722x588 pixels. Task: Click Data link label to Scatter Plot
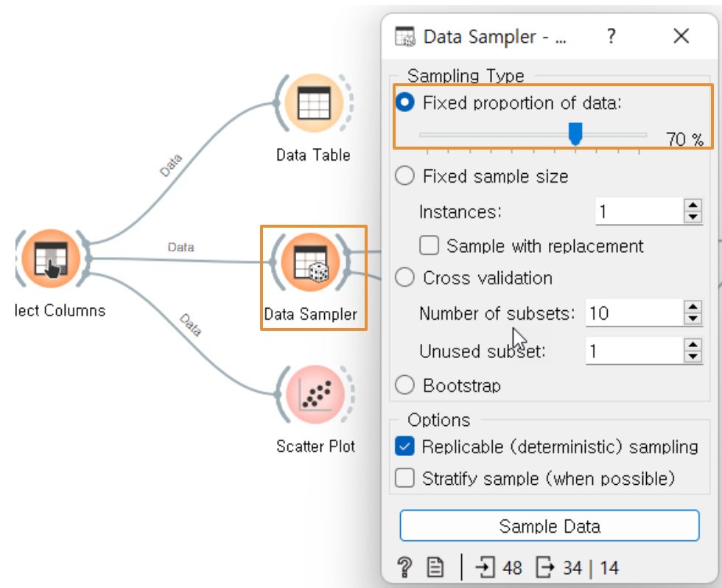191,325
